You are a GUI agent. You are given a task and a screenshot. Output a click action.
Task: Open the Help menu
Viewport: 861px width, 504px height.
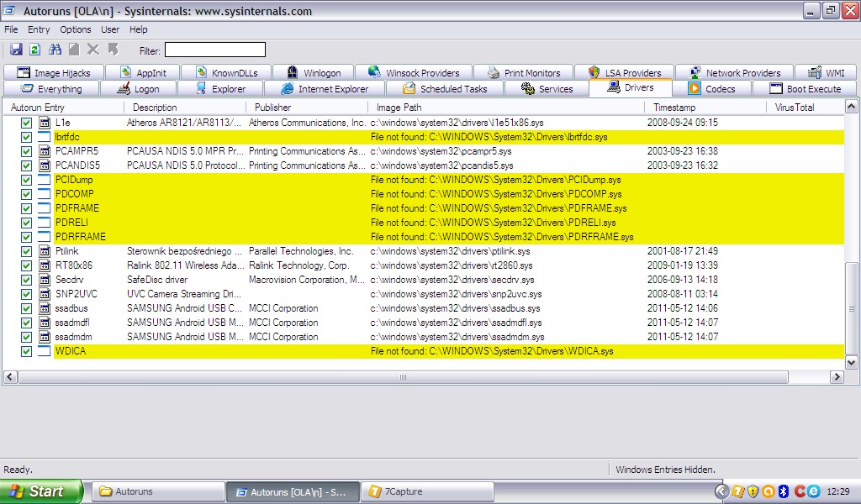click(139, 29)
